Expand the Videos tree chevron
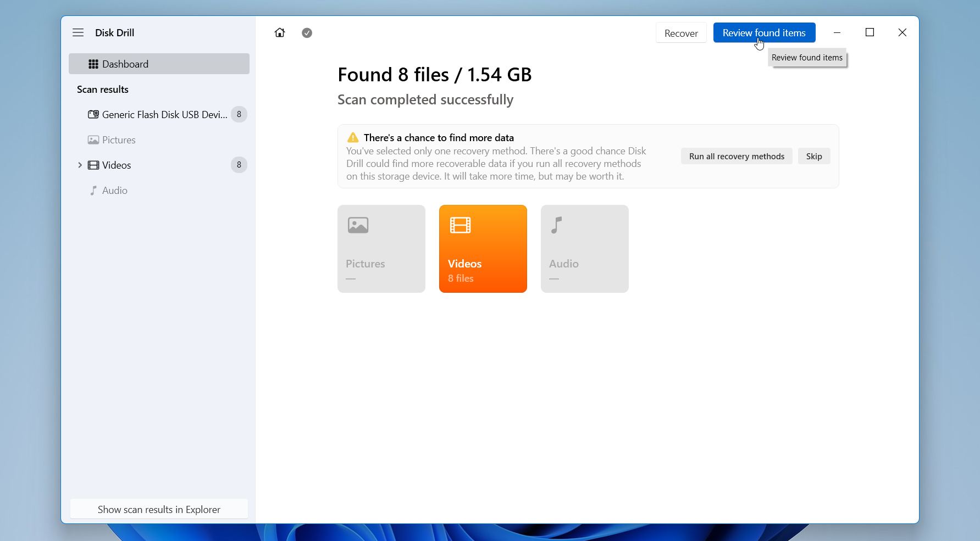 (80, 165)
